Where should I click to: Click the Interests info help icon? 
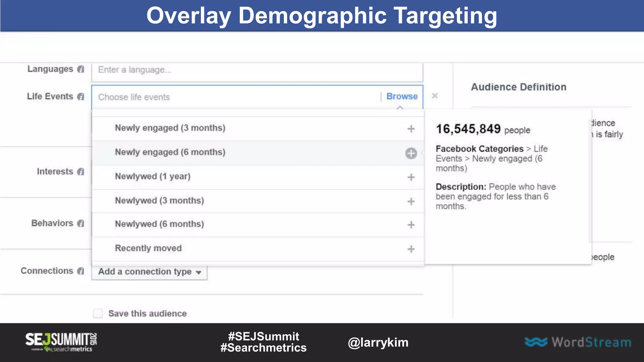(81, 172)
